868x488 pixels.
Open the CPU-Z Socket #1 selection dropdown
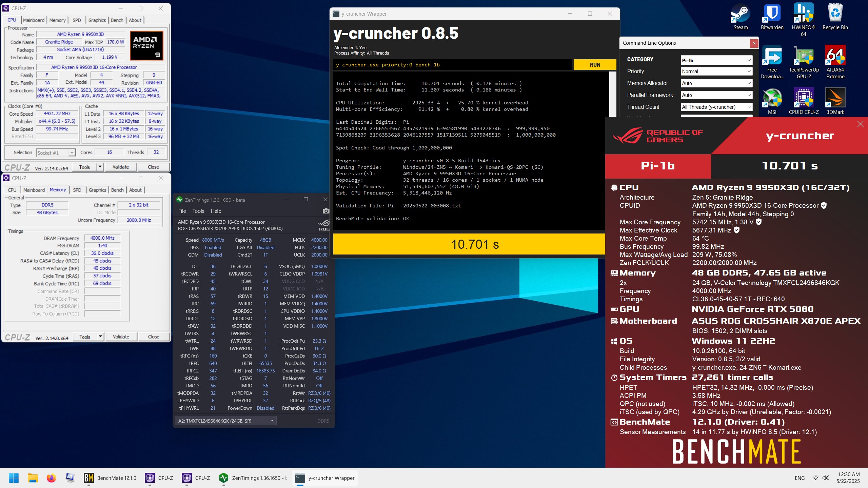(56, 153)
